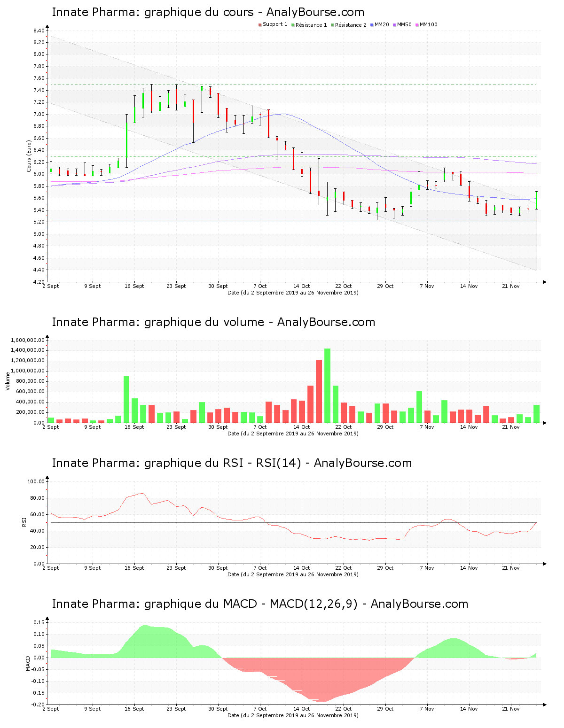Screen dimensions: 564x728
Task: Click the tallest green volume bar
Action: (328, 386)
